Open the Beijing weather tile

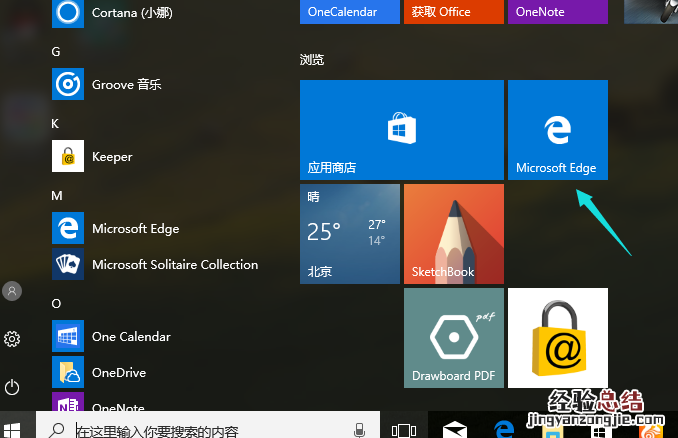pos(349,233)
